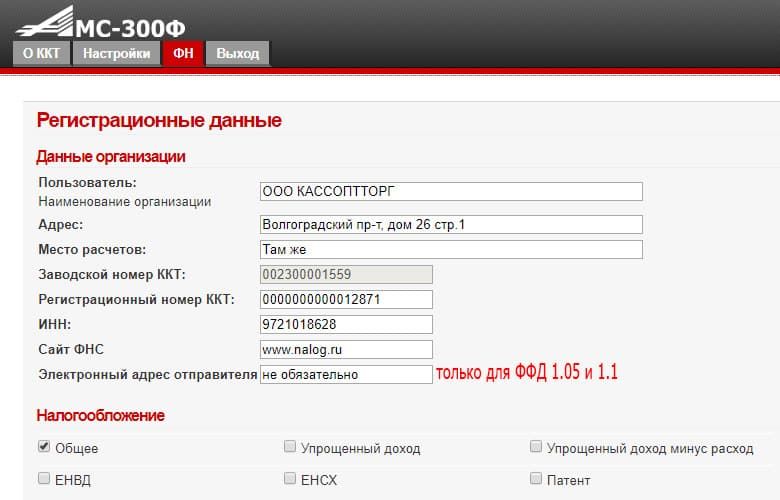
Task: Enable the ЕНСХ checkbox
Action: point(290,479)
